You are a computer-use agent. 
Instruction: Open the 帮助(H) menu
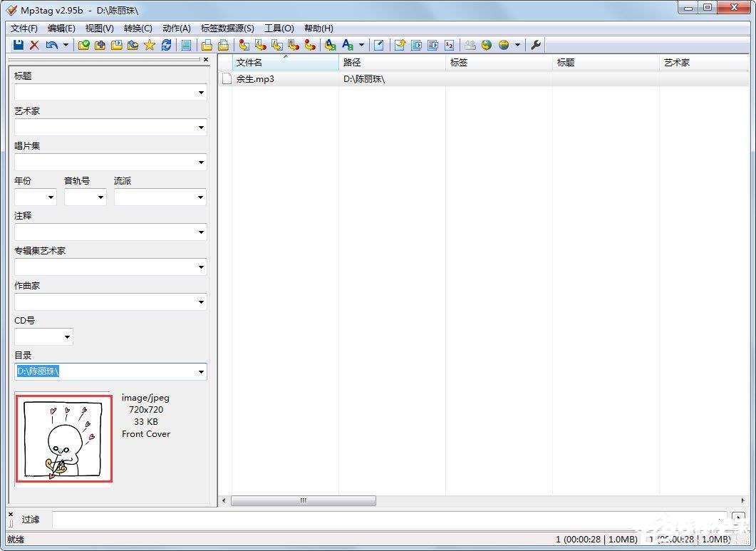tap(319, 29)
